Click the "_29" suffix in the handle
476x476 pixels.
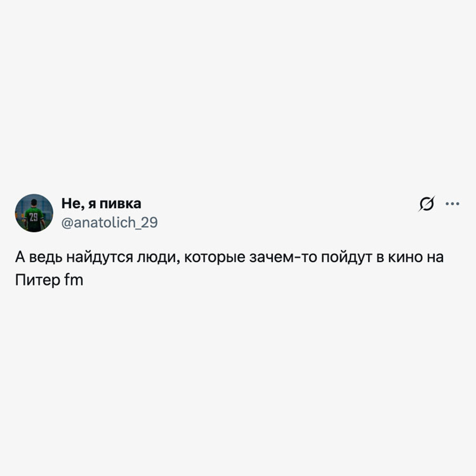(x=147, y=223)
